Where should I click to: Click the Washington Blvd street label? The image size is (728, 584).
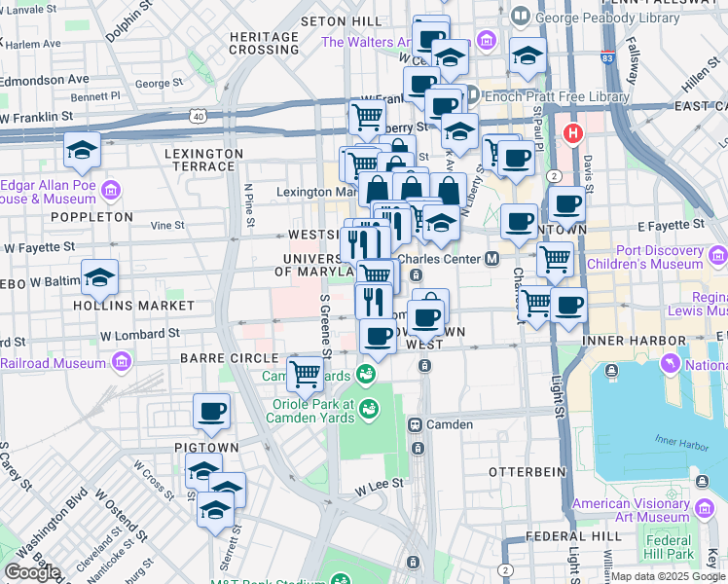click(52, 523)
